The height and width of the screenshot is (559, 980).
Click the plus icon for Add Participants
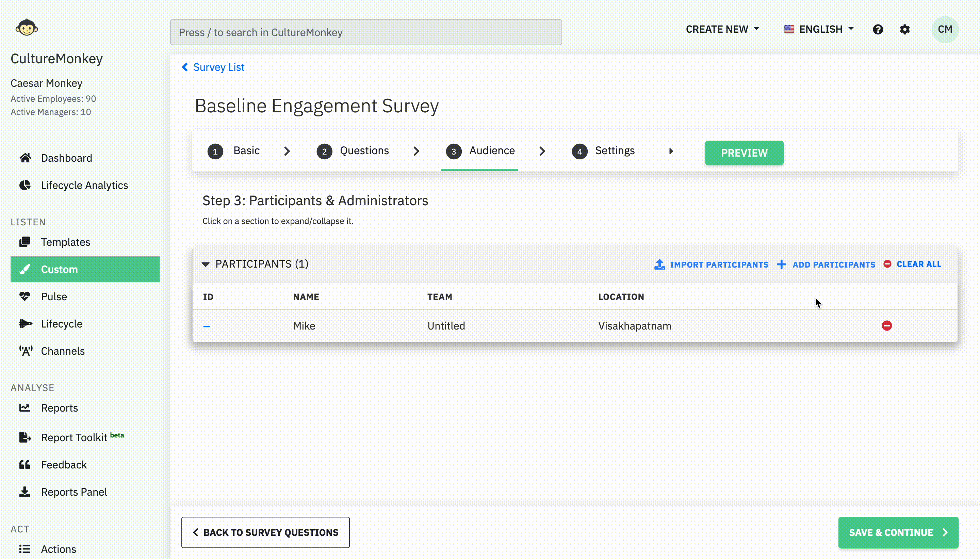click(x=781, y=264)
